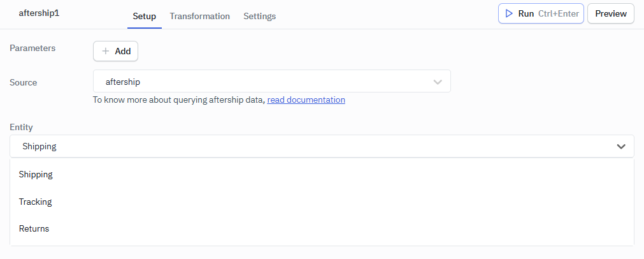Select Returns from the entity list

point(322,228)
